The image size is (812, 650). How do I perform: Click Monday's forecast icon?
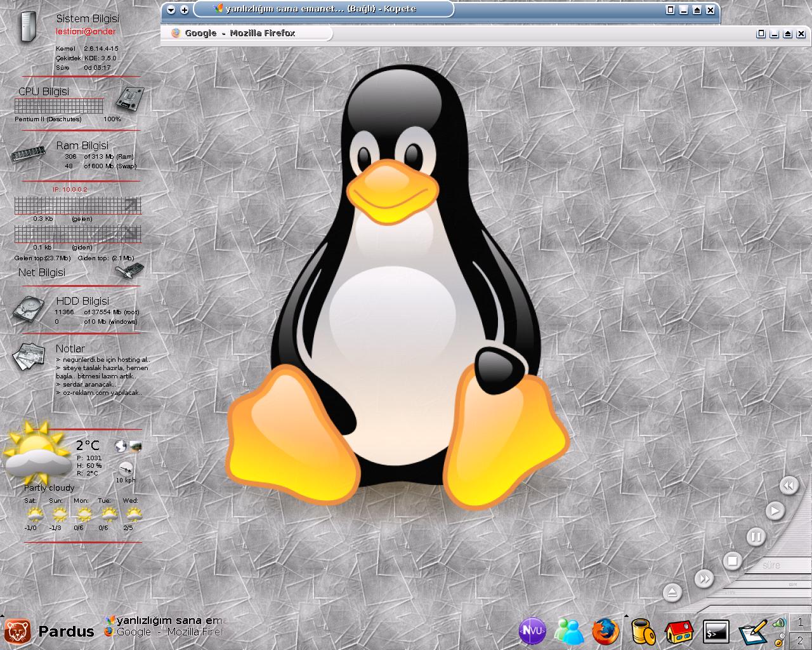[84, 514]
